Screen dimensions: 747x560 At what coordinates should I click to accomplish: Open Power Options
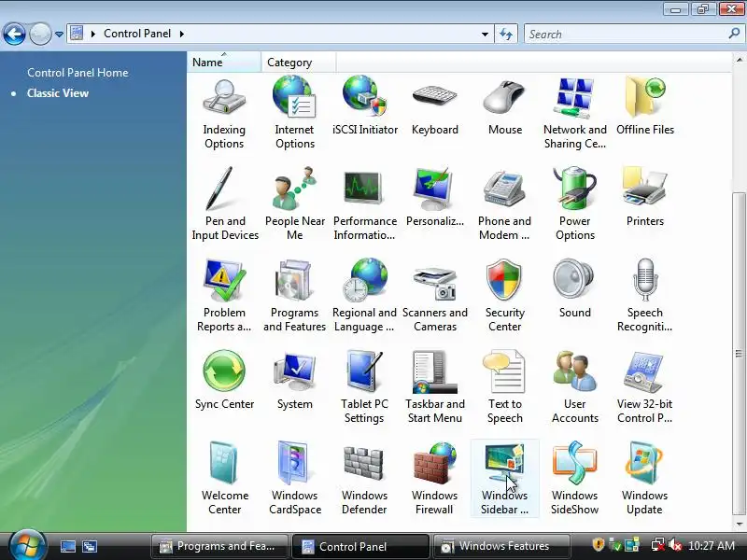[x=575, y=204]
